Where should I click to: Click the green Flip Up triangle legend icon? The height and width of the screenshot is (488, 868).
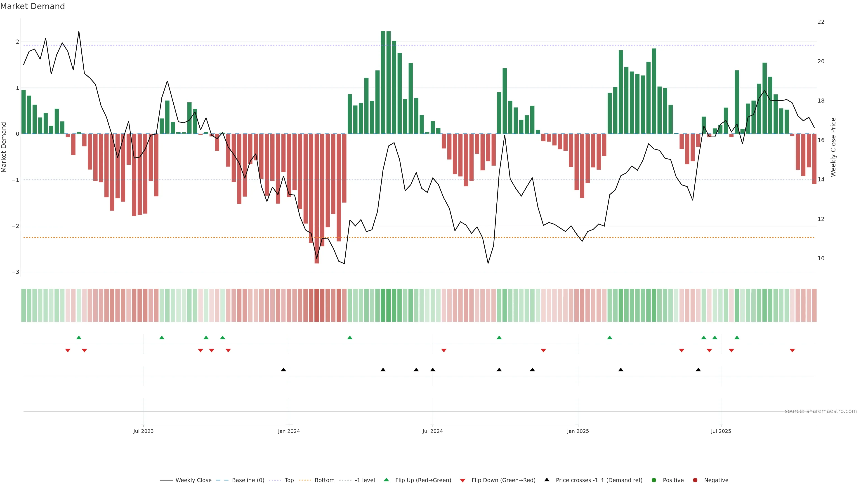tap(387, 480)
